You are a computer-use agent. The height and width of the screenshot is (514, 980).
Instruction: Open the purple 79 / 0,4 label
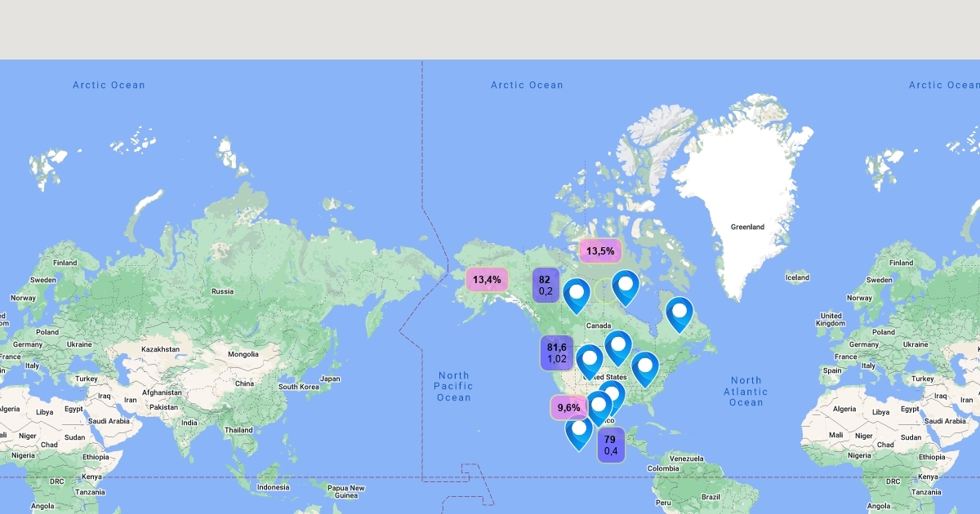pyautogui.click(x=610, y=445)
